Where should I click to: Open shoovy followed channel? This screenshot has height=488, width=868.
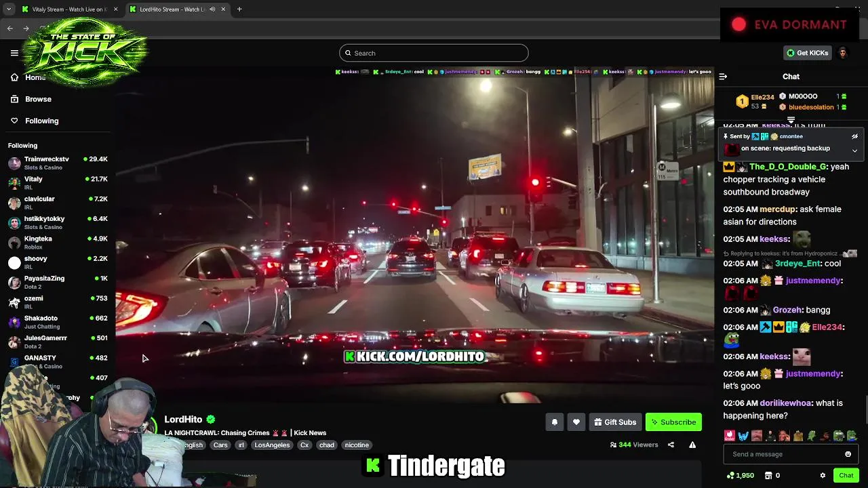coord(58,262)
